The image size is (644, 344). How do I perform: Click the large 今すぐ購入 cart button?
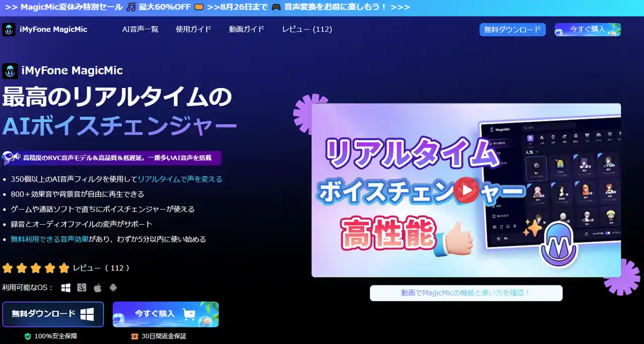(x=166, y=314)
